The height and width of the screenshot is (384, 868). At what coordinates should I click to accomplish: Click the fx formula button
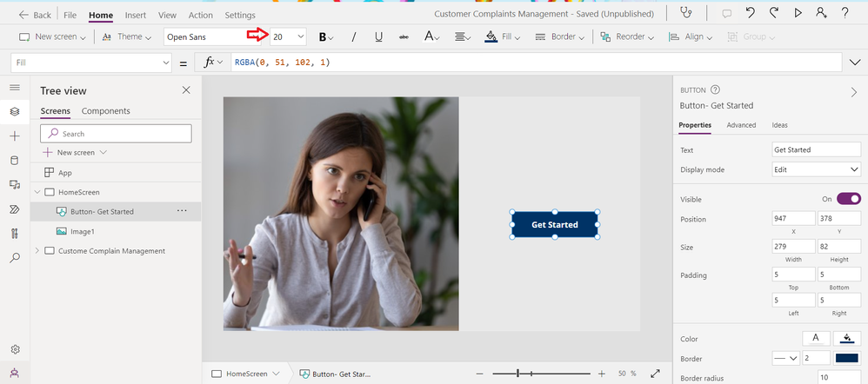click(213, 63)
